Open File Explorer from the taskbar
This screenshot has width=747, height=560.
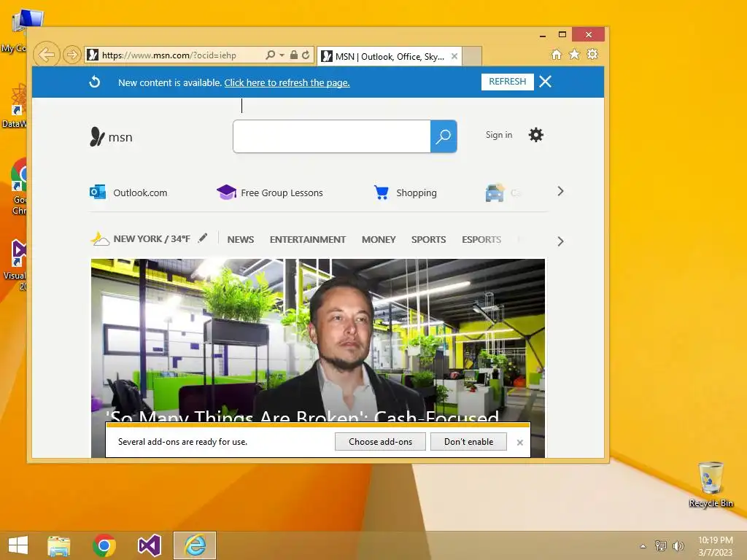click(59, 545)
